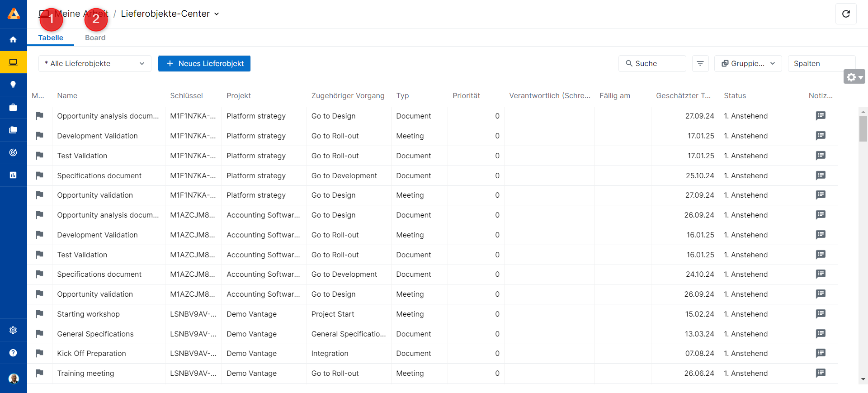
Task: Open the chart reports sidebar icon
Action: click(13, 175)
